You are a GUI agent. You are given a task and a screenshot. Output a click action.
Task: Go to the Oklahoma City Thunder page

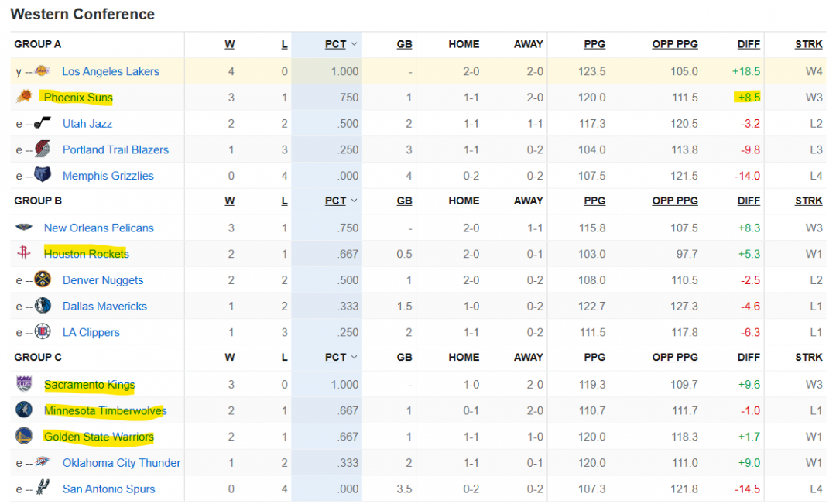(122, 463)
